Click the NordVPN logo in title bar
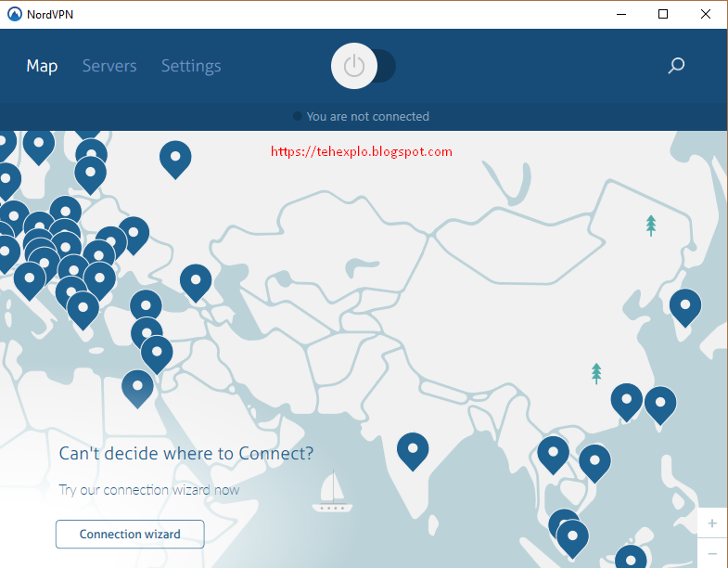728x568 pixels. click(15, 14)
